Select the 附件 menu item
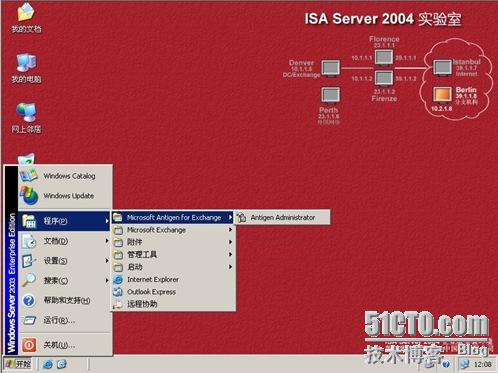The width and height of the screenshot is (498, 373). 173,242
